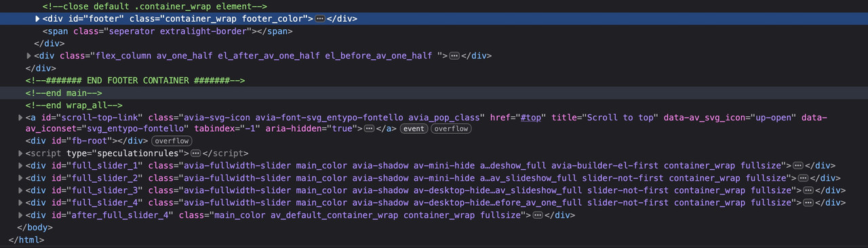Follow the #top href link
The image size is (868, 248).
pyautogui.click(x=530, y=117)
